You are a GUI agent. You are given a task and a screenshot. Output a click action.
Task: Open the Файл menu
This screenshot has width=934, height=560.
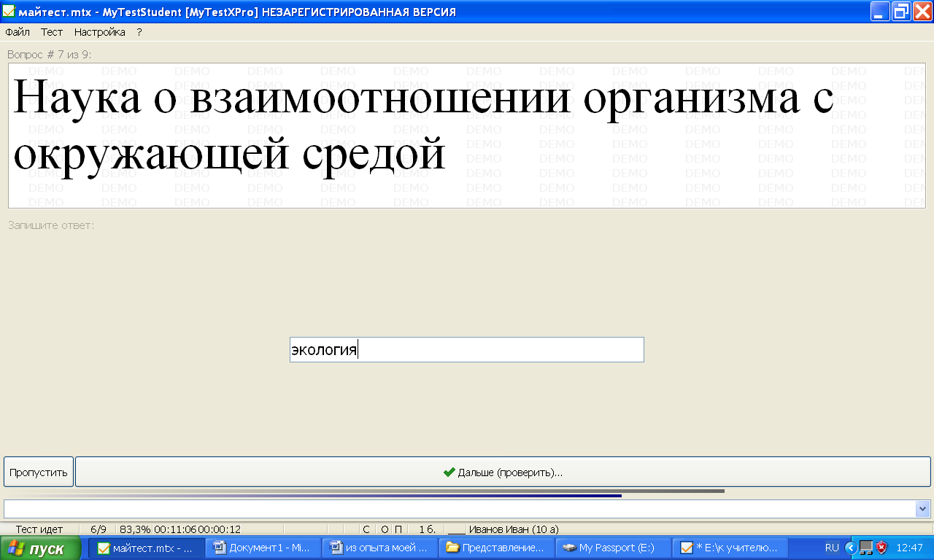pos(18,32)
